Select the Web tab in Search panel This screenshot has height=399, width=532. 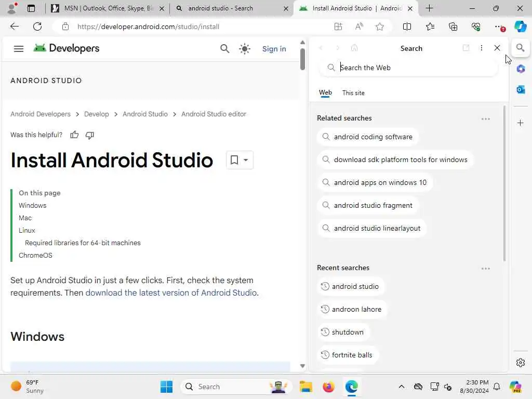[x=325, y=92]
